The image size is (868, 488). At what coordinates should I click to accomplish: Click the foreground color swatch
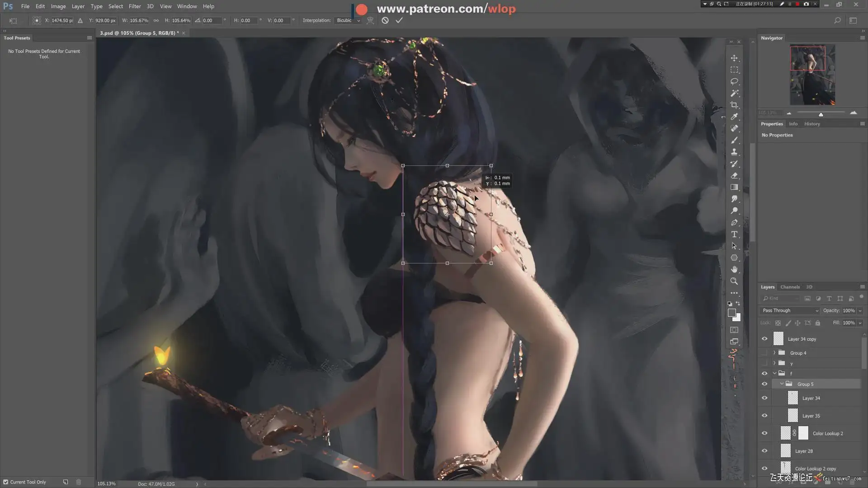coord(731,313)
